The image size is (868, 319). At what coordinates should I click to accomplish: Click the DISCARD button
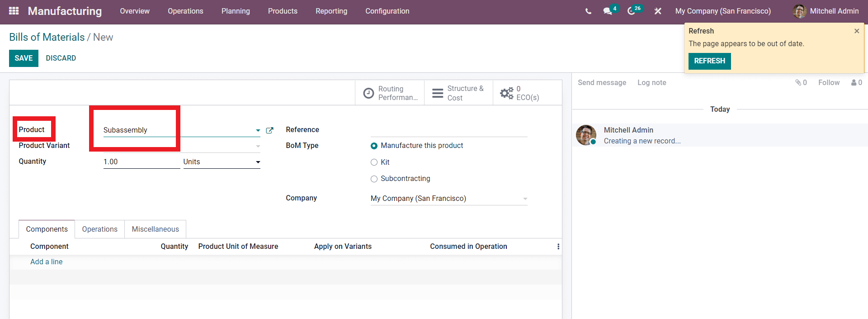tap(61, 58)
